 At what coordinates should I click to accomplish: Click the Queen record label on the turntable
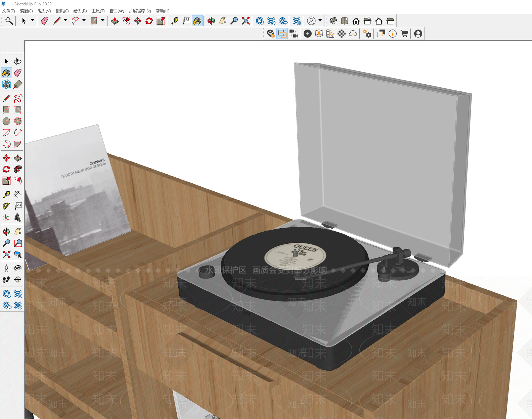(295, 256)
